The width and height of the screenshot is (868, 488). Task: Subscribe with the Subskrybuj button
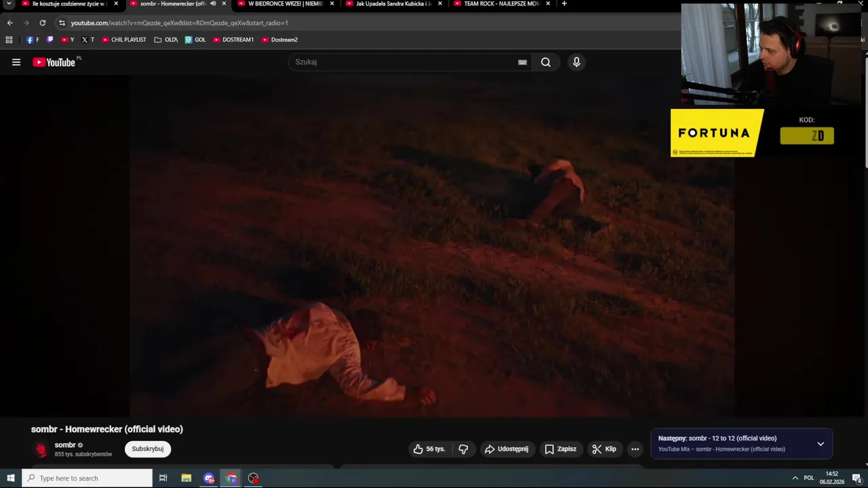click(x=148, y=449)
